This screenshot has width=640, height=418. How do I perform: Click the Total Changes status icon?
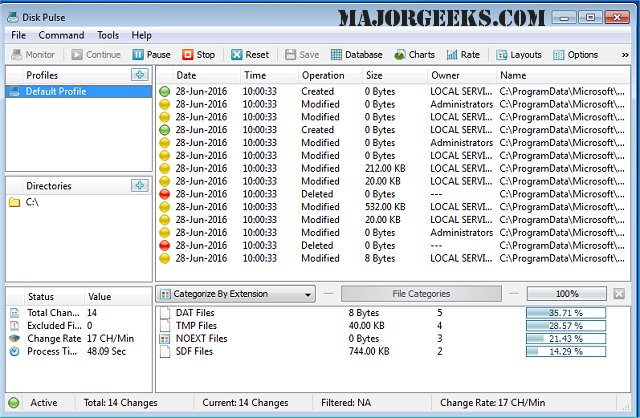[15, 313]
